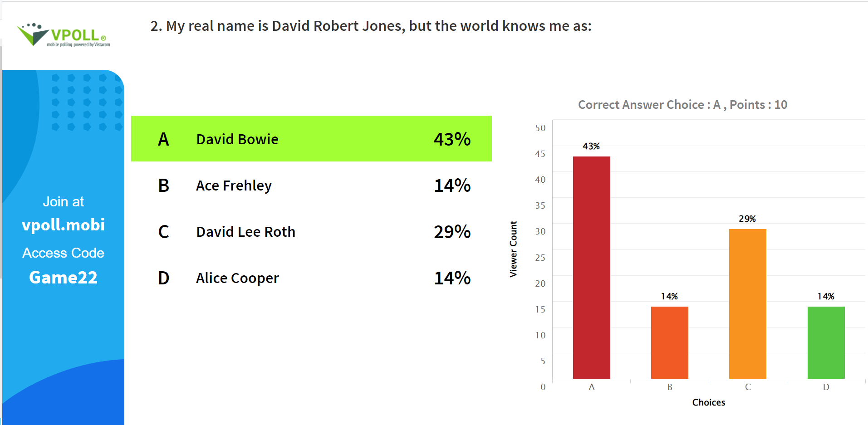Viewport: 868px width, 425px height.
Task: Click the green bar for choice D
Action: click(x=826, y=342)
